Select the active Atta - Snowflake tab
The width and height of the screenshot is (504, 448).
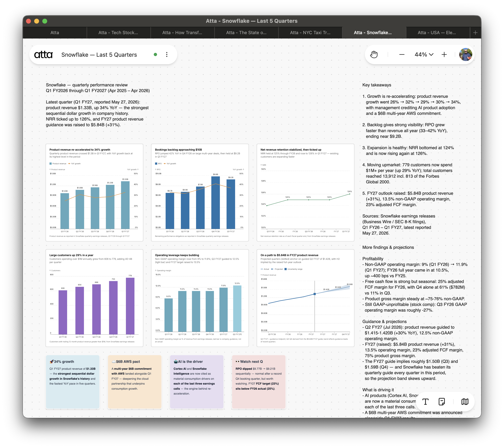[374, 33]
